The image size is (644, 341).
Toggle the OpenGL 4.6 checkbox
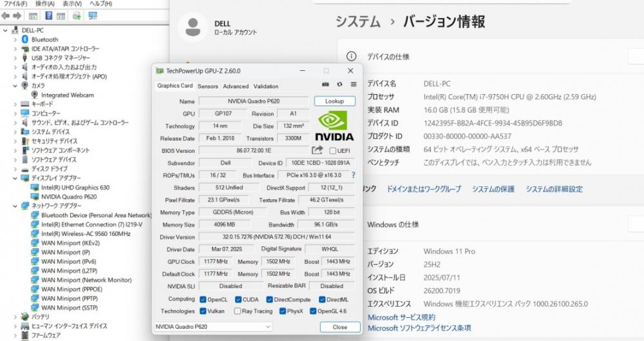313,311
